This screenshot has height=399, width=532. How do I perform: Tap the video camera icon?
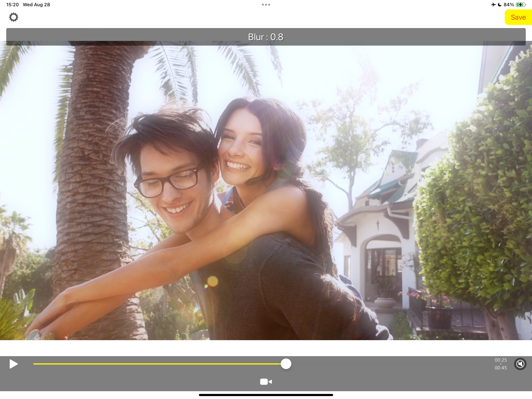tap(266, 382)
